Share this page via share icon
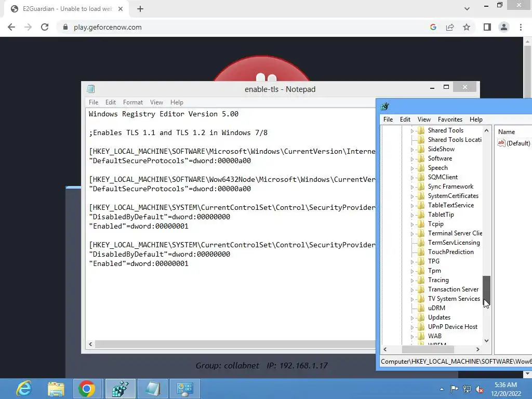 (450, 27)
